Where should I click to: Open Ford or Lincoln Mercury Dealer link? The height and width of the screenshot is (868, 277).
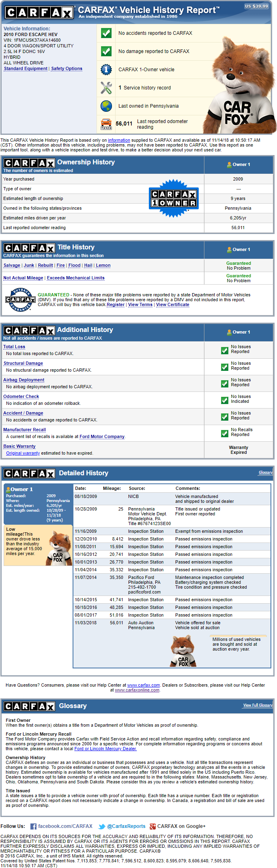(105, 749)
